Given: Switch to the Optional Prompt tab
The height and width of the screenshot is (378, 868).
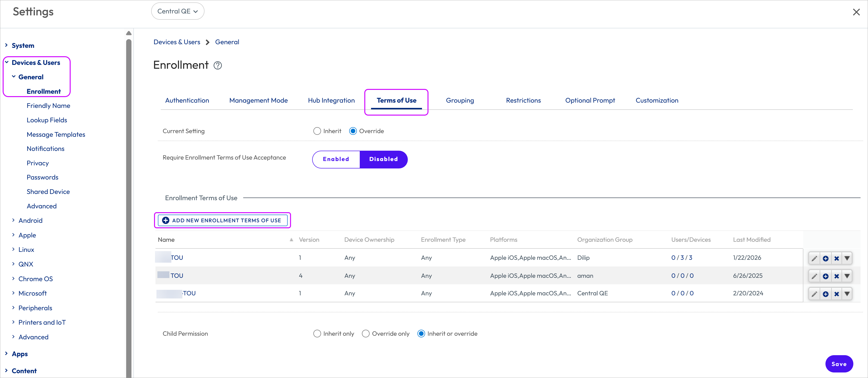Looking at the screenshot, I should [x=590, y=100].
